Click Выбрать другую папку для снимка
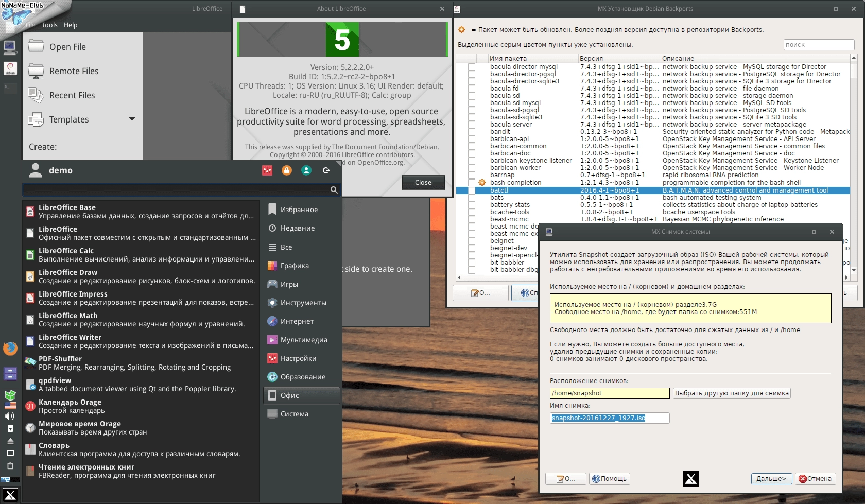Viewport: 865px width, 504px height. pos(732,393)
